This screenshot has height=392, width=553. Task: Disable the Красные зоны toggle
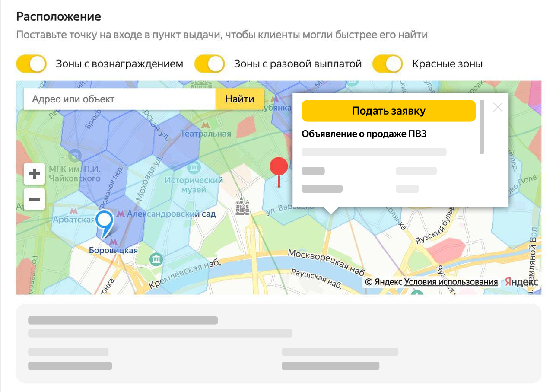coord(388,64)
